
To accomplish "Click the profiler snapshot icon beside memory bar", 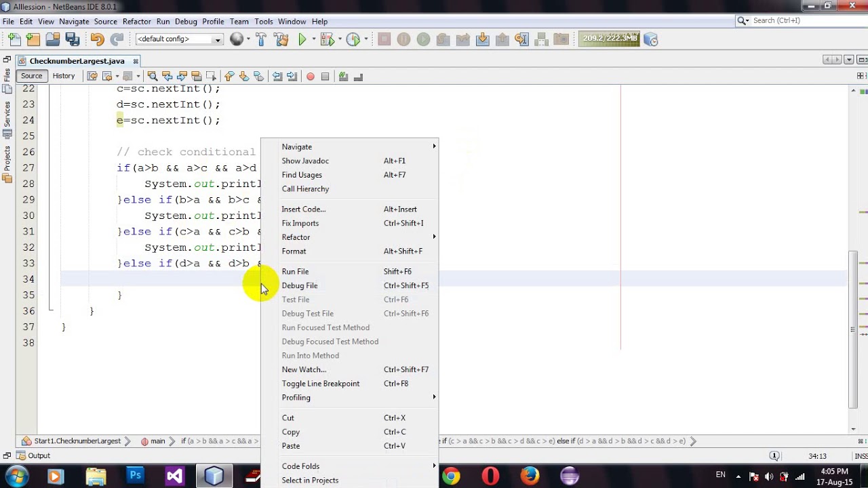I will [x=650, y=39].
